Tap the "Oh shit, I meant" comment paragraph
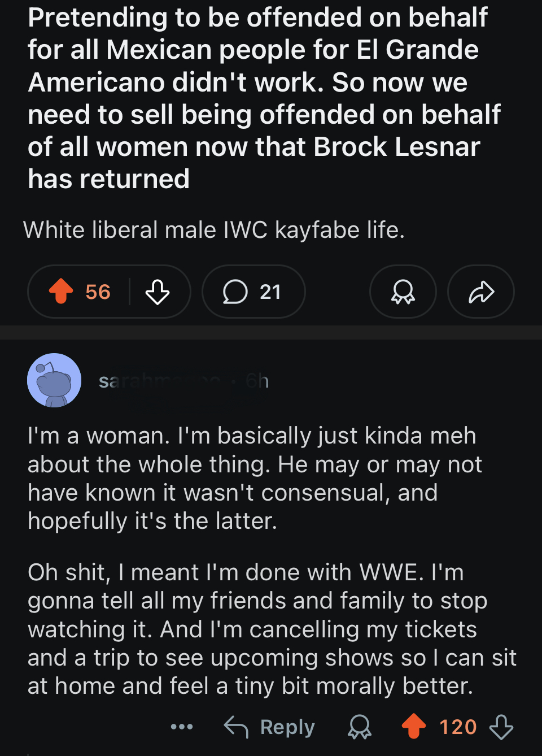The image size is (542, 756). tap(271, 629)
